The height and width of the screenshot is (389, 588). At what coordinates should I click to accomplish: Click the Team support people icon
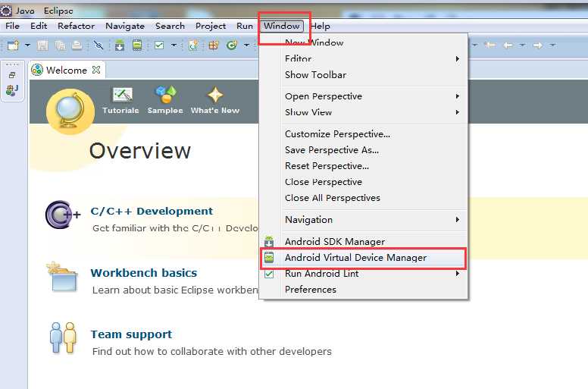pyautogui.click(x=63, y=337)
